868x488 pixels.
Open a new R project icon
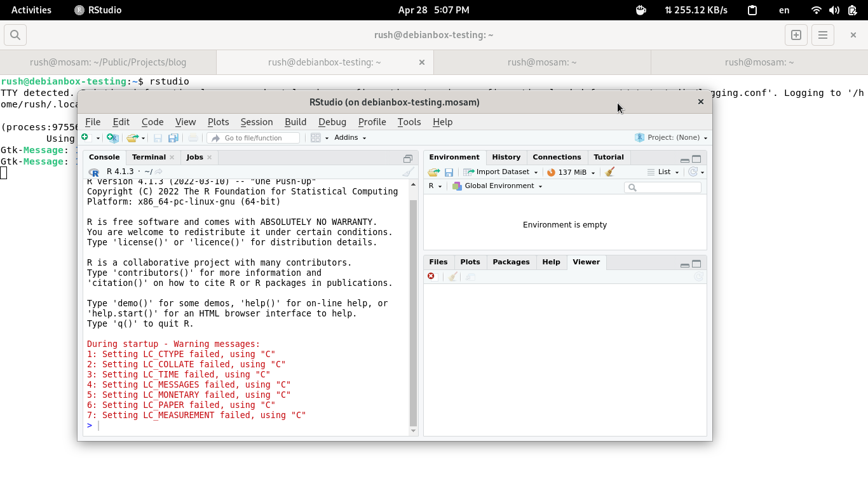(x=112, y=137)
